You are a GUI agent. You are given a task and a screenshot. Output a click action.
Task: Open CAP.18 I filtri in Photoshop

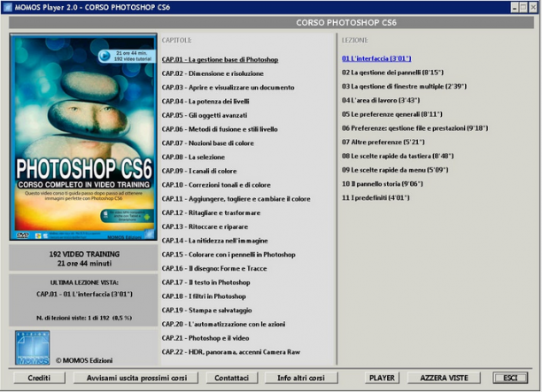(x=204, y=296)
